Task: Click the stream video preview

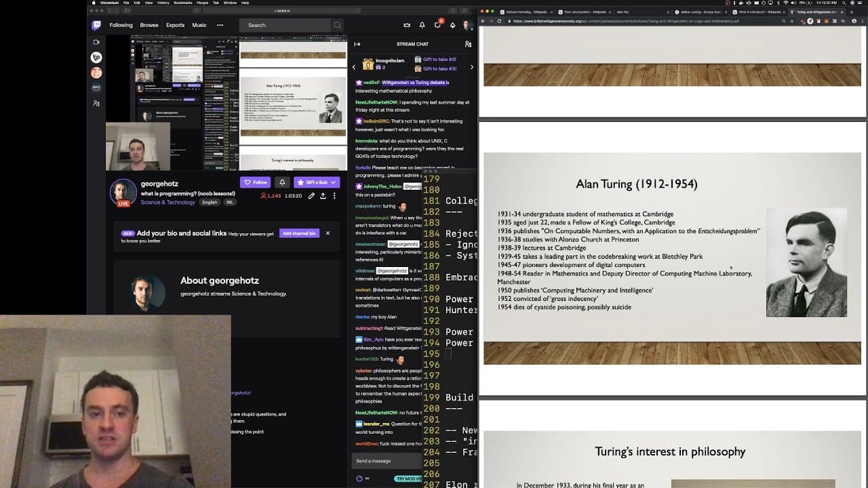Action: point(226,102)
